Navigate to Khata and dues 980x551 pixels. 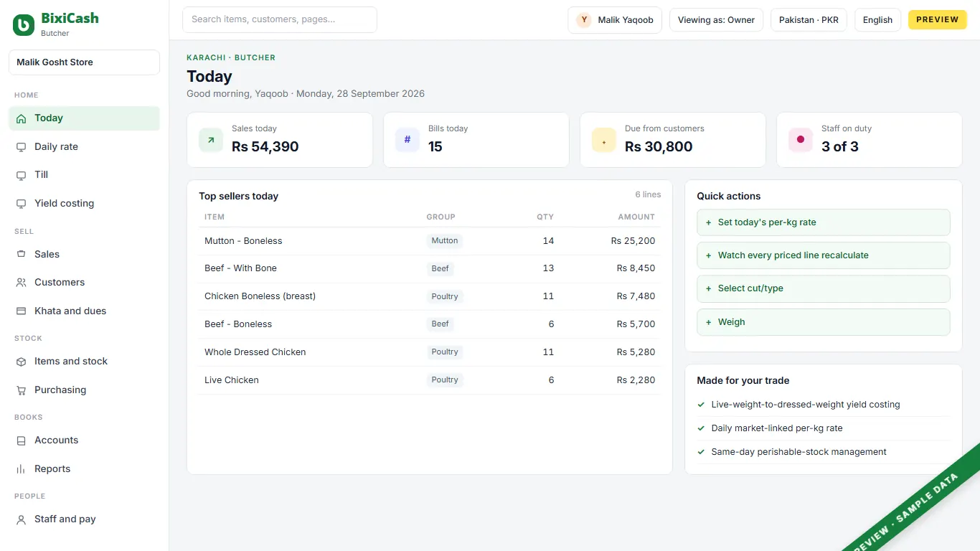(x=84, y=311)
